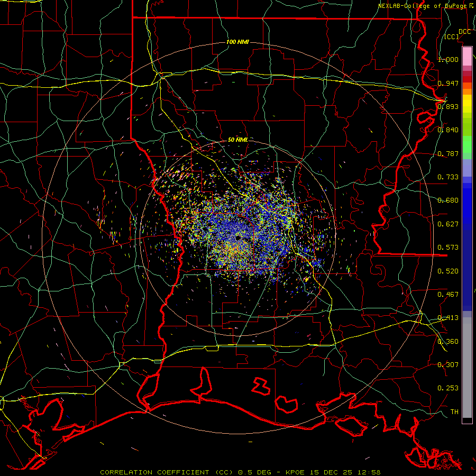
Task: Click the "DCC" label above the color bar
Action: tap(465, 32)
